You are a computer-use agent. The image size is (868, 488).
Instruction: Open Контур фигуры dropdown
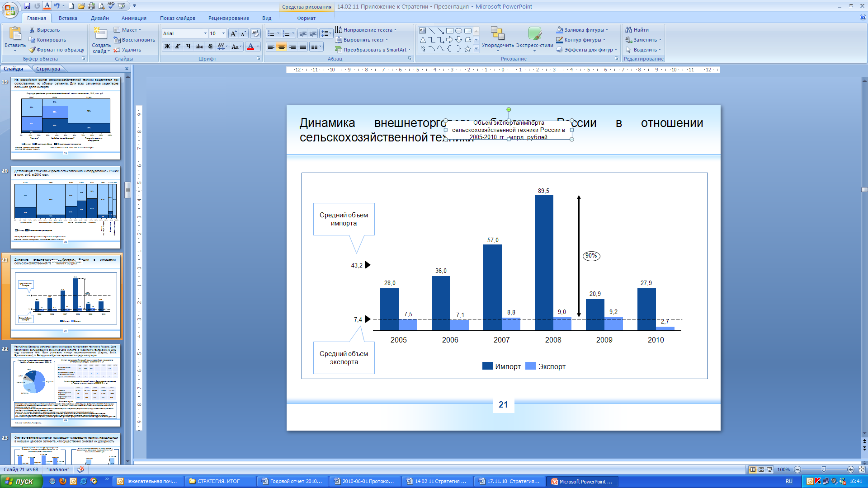click(581, 40)
